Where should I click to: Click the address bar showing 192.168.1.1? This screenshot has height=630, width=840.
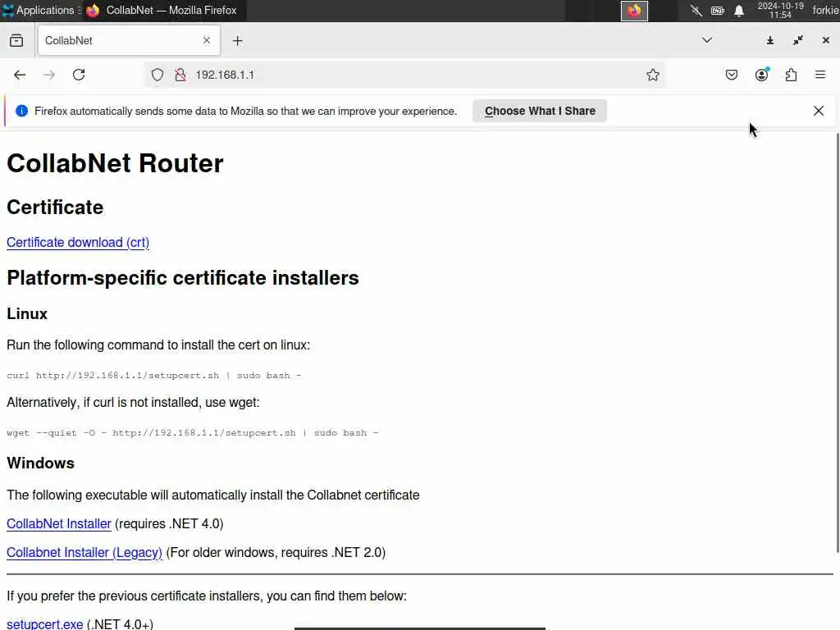tap(404, 75)
